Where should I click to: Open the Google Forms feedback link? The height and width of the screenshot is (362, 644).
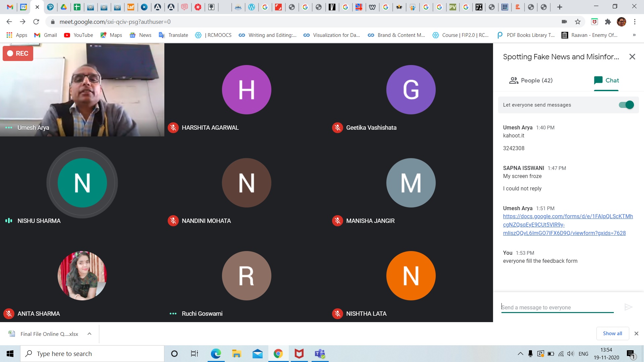(x=568, y=225)
